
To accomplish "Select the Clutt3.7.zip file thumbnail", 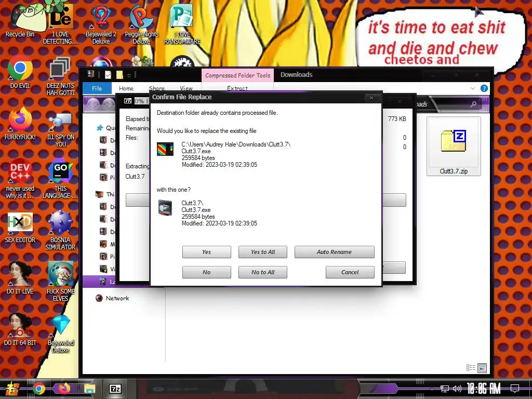I will (454, 146).
